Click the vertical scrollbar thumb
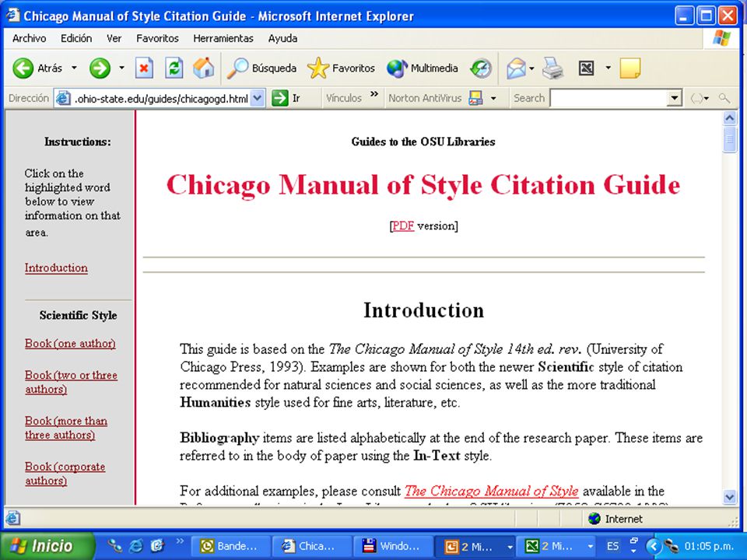Image resolution: width=747 pixels, height=560 pixels. 729,139
